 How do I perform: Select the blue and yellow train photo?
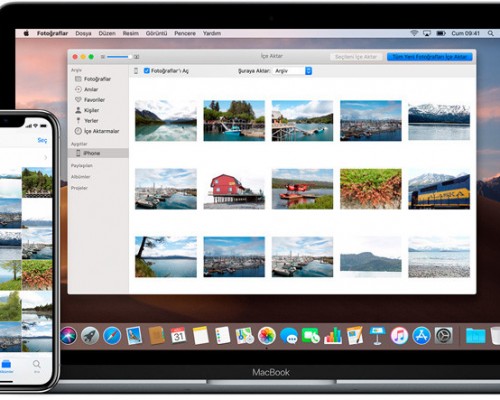[x=439, y=189]
